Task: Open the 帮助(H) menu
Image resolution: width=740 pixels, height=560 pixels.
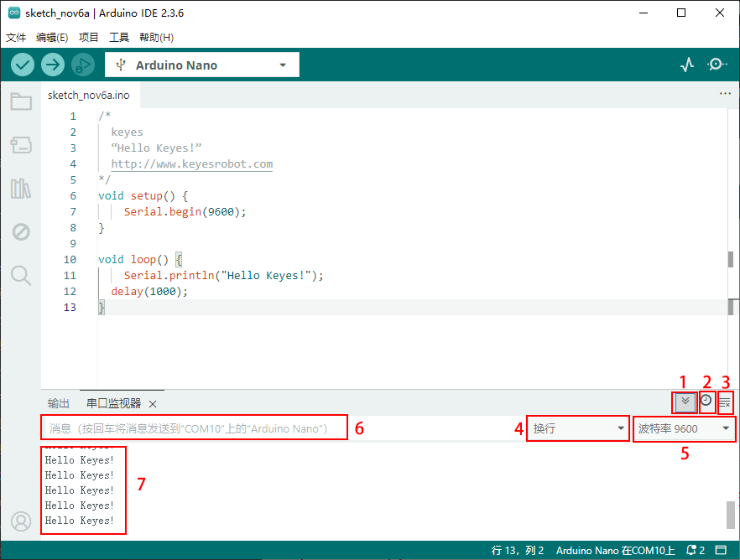Action: (x=156, y=37)
